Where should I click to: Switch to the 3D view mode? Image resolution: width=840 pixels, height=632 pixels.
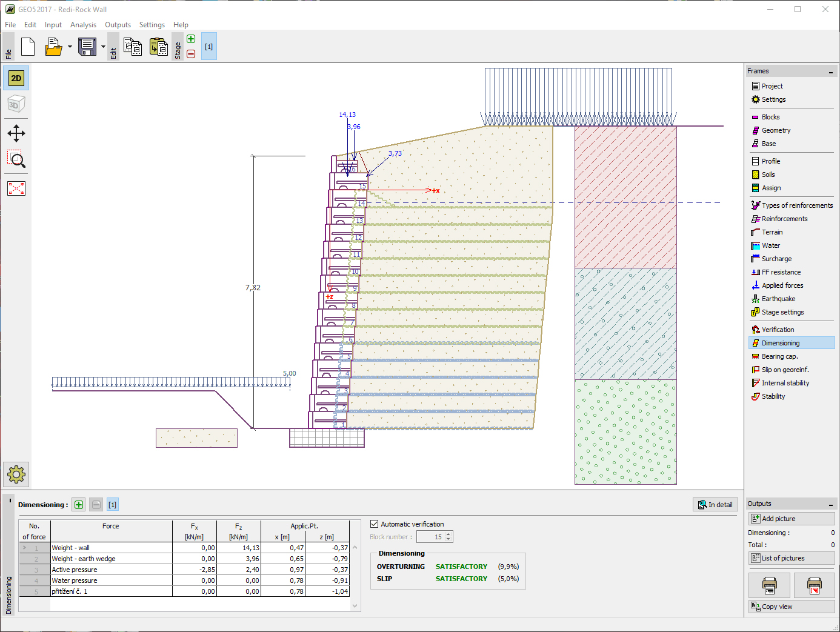16,105
